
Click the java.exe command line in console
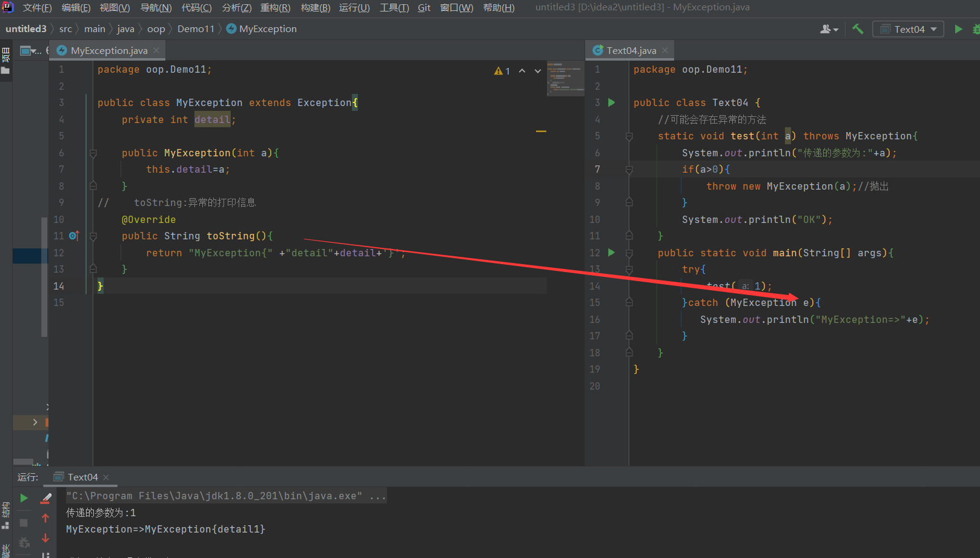pyautogui.click(x=226, y=496)
